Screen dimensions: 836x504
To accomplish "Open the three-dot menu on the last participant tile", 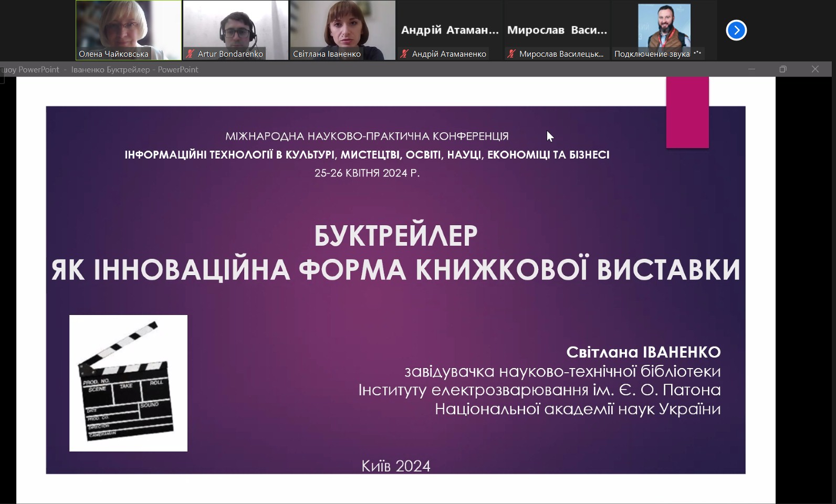I will (x=697, y=53).
